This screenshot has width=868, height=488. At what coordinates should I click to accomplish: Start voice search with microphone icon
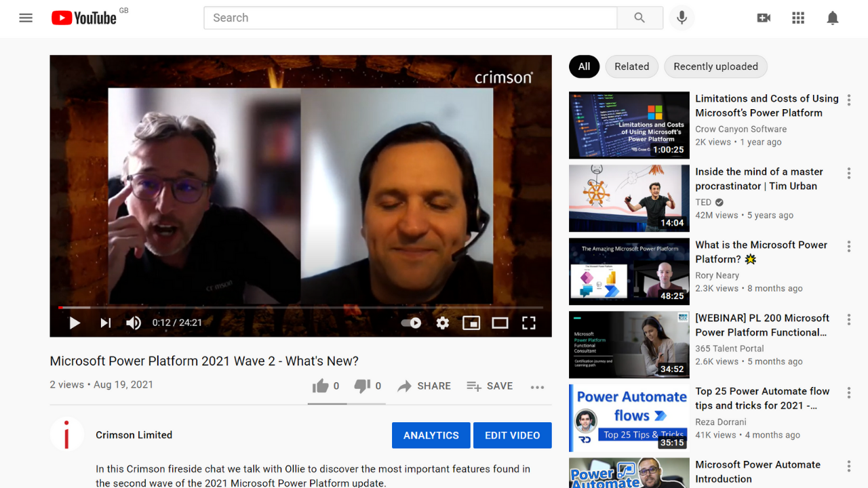pyautogui.click(x=682, y=18)
